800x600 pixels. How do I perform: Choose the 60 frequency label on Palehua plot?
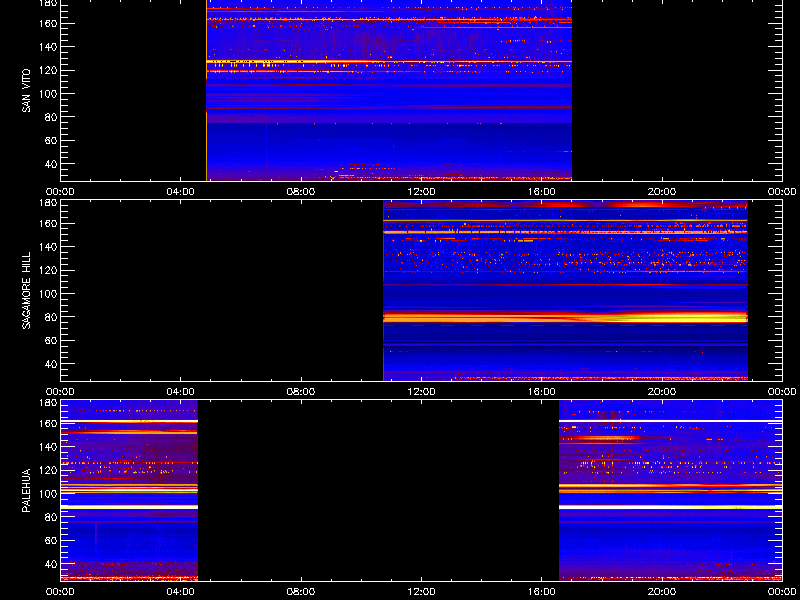point(50,541)
